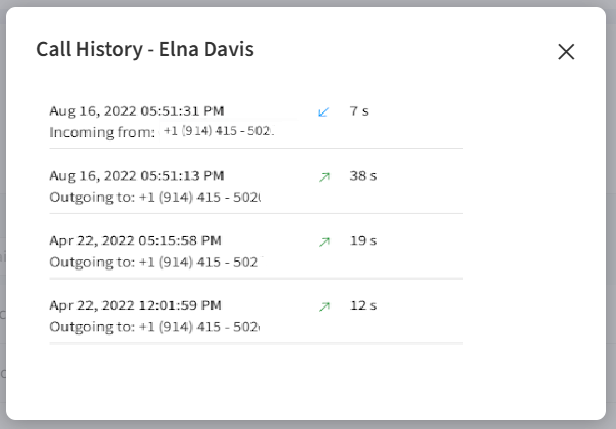This screenshot has width=616, height=429.
Task: Close the Call History dialog
Action: coord(566,52)
